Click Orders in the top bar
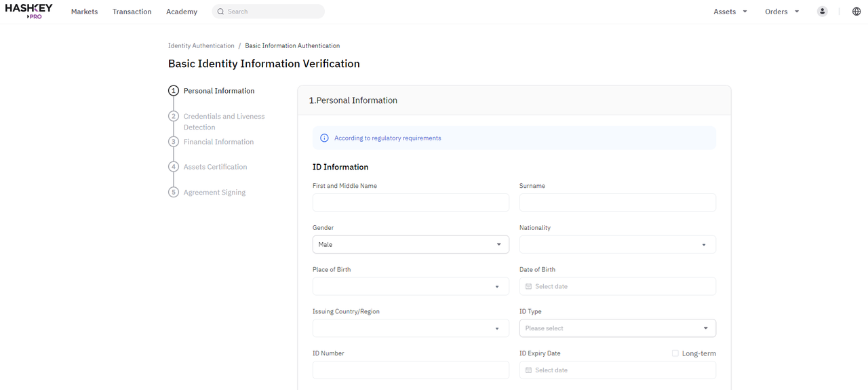The height and width of the screenshot is (390, 868). click(776, 12)
